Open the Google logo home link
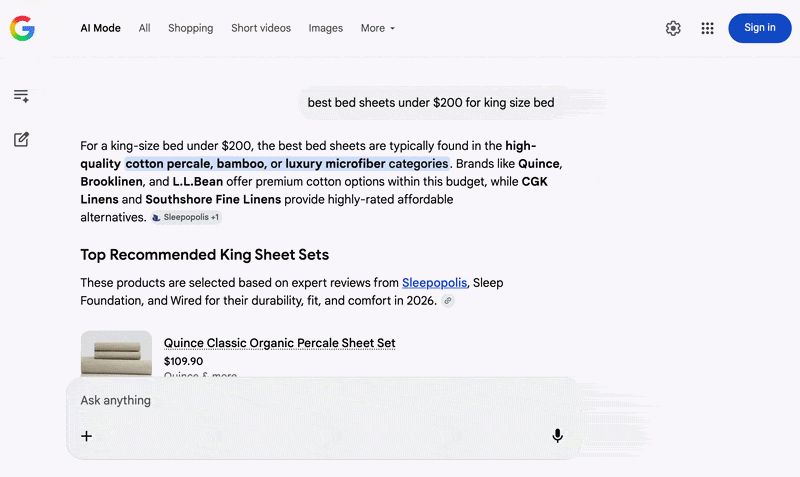The height and width of the screenshot is (477, 800). (x=22, y=28)
